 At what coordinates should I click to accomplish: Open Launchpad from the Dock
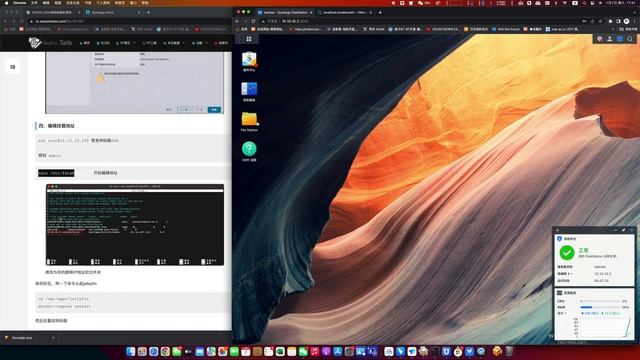tap(142, 351)
